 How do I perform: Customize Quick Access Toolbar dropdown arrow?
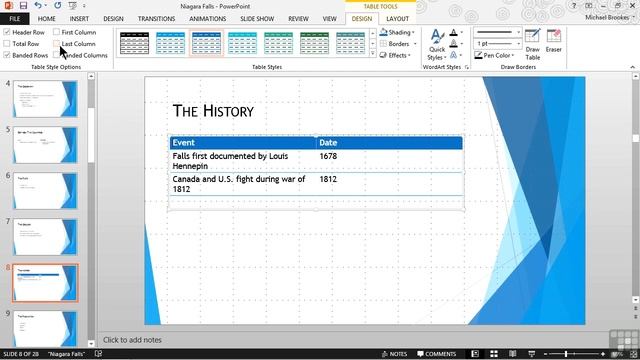(x=84, y=6)
